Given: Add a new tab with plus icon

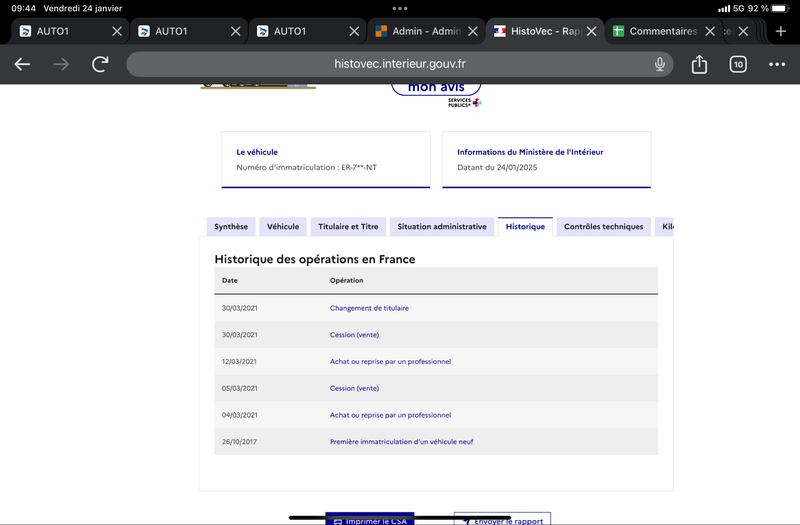Looking at the screenshot, I should click(781, 31).
